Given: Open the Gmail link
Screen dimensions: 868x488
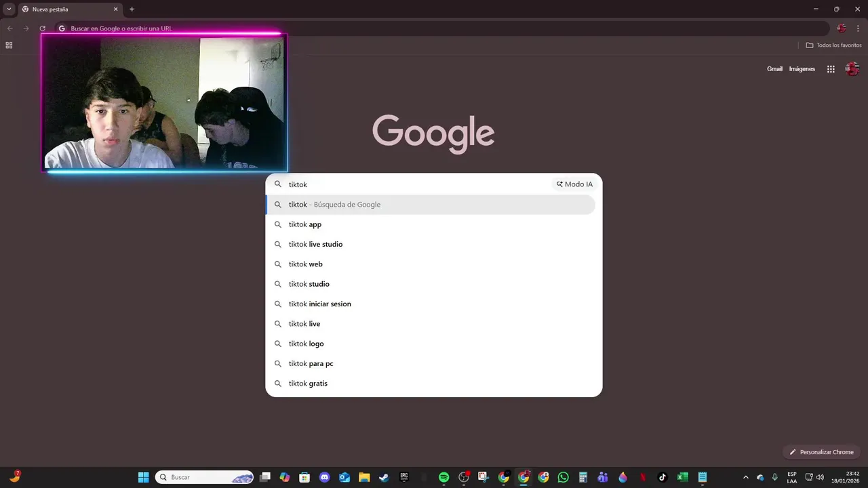Looking at the screenshot, I should tap(774, 69).
